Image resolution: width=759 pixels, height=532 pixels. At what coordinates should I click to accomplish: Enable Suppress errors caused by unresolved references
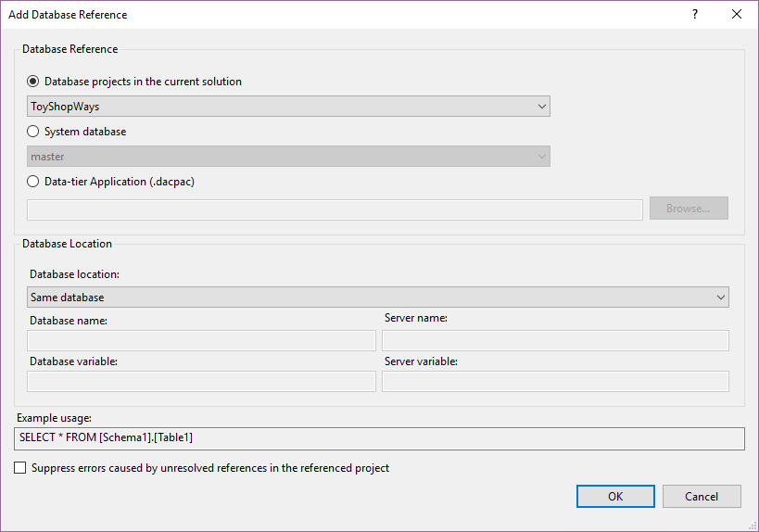(20, 468)
